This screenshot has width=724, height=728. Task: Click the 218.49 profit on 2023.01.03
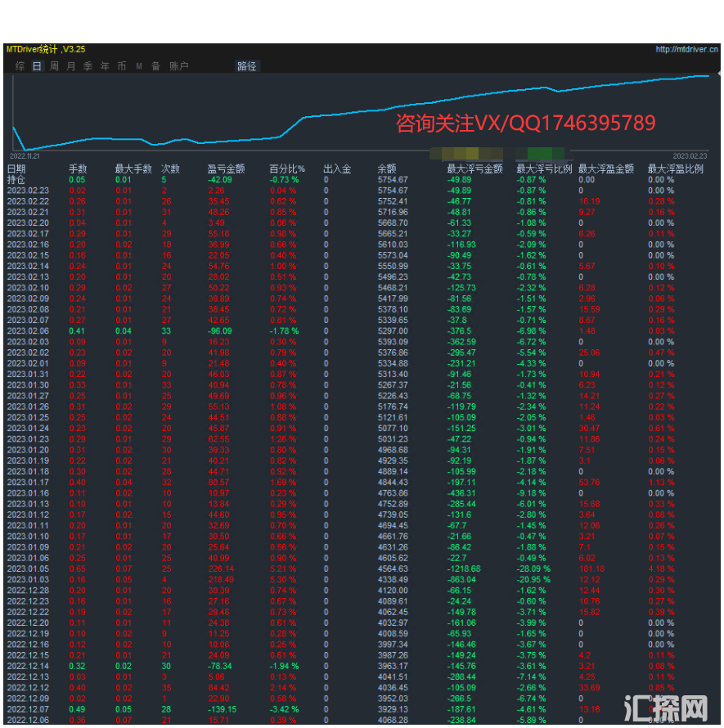point(221,580)
